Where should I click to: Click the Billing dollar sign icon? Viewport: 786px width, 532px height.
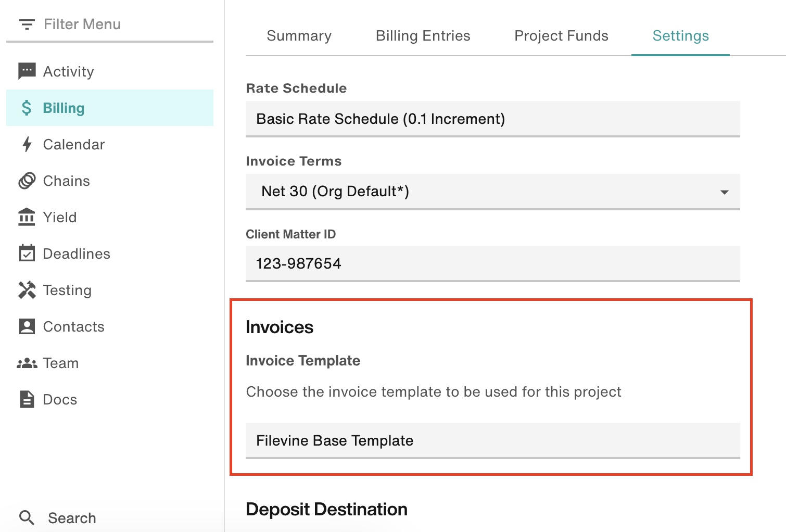(x=27, y=108)
